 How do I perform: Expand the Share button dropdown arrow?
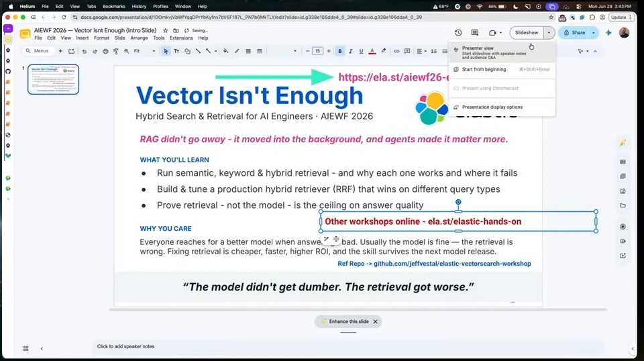pos(594,33)
